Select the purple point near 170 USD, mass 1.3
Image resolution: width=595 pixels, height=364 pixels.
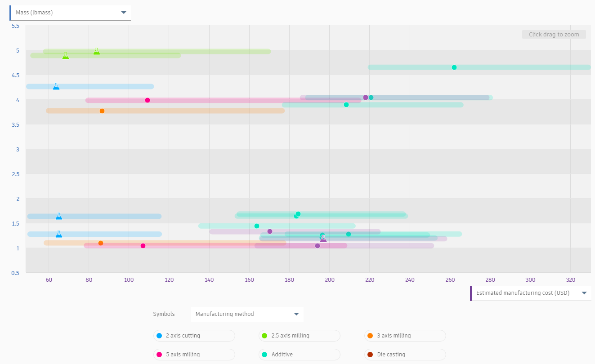click(270, 231)
